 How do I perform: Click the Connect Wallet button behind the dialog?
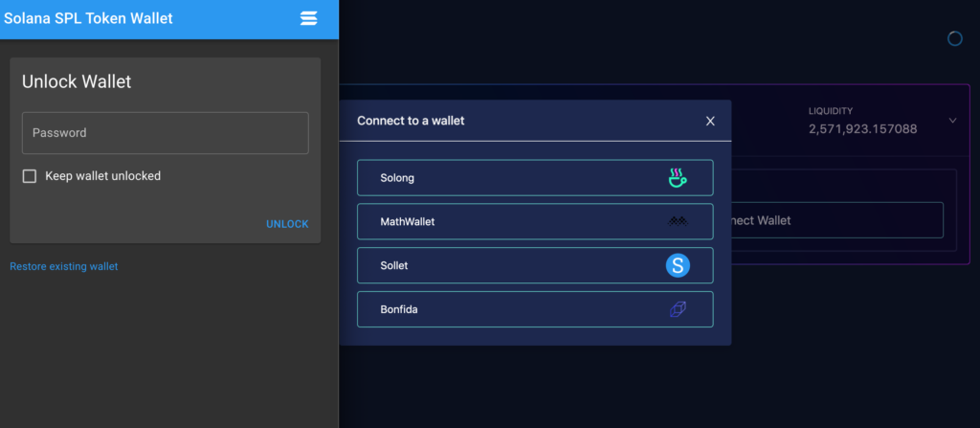click(836, 220)
